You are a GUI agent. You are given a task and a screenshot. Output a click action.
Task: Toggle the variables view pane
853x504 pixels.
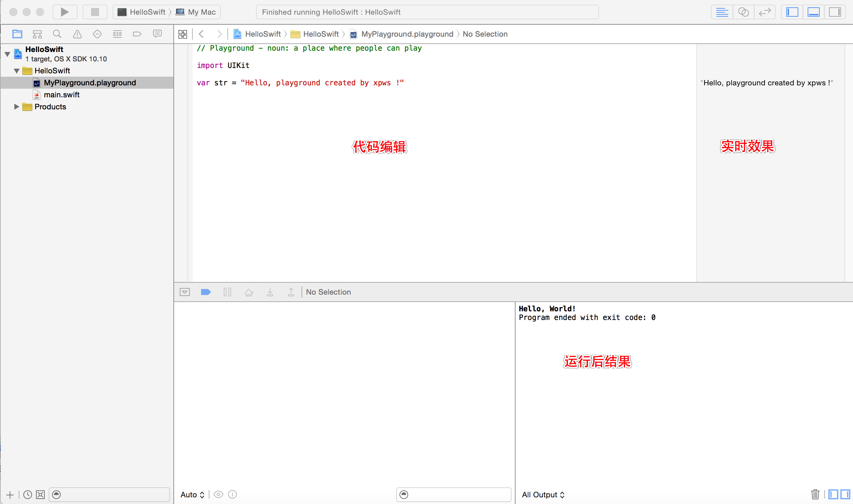coord(833,494)
